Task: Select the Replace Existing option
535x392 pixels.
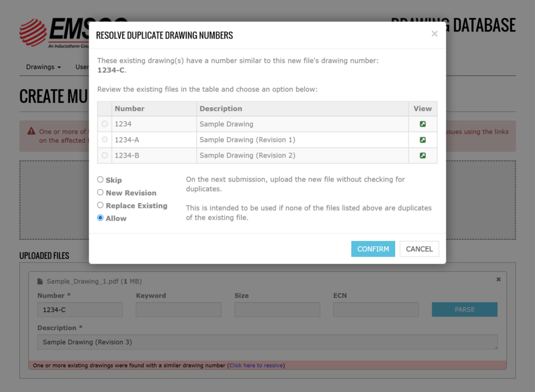Action: coord(100,205)
